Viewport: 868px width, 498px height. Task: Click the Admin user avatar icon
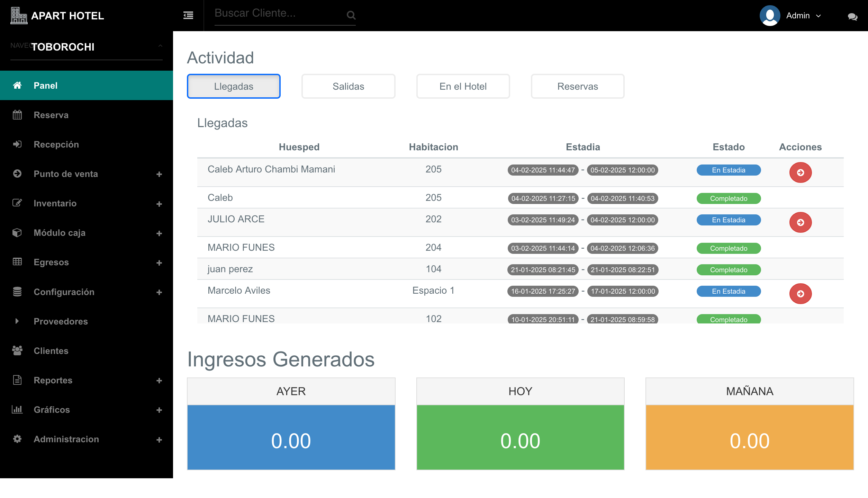[770, 16]
